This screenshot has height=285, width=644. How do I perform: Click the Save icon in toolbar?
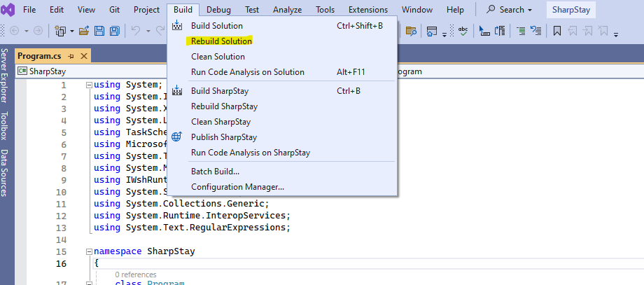(99, 31)
